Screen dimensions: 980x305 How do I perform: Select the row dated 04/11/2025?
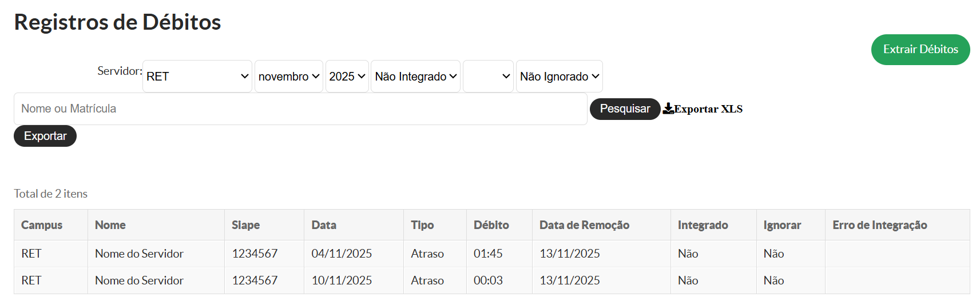(x=342, y=254)
